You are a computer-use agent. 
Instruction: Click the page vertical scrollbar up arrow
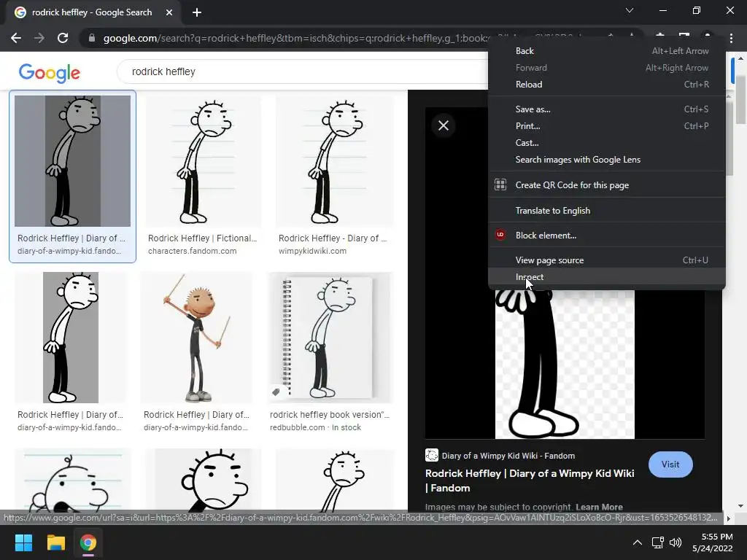740,58
